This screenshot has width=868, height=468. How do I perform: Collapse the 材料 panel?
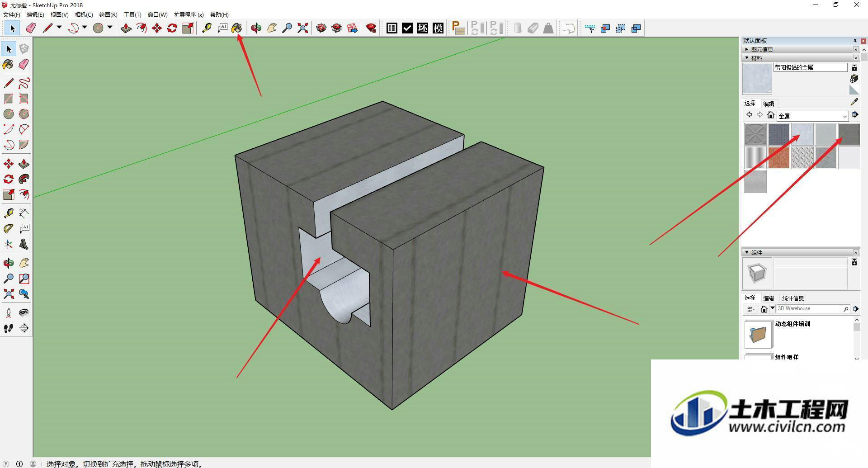[x=747, y=58]
